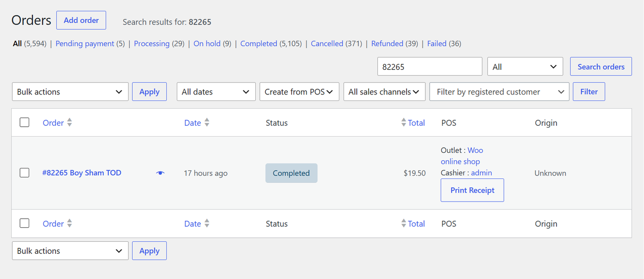Open the admin cashier link
This screenshot has width=644, height=279.
point(481,173)
